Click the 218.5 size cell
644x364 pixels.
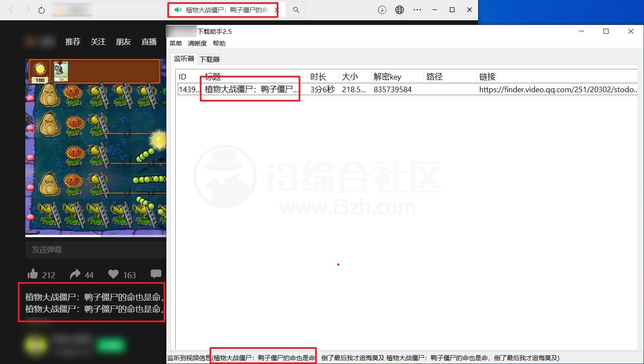[354, 89]
